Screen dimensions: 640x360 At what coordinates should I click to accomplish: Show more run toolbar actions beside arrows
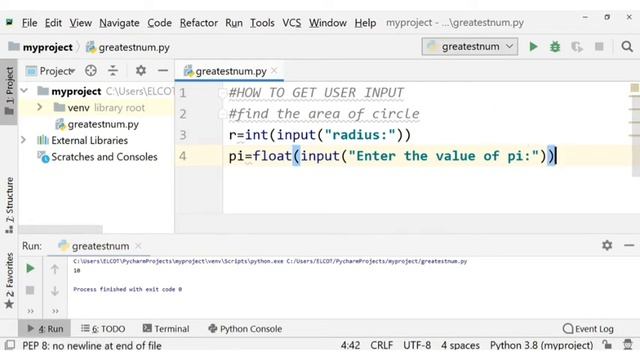pos(55,311)
